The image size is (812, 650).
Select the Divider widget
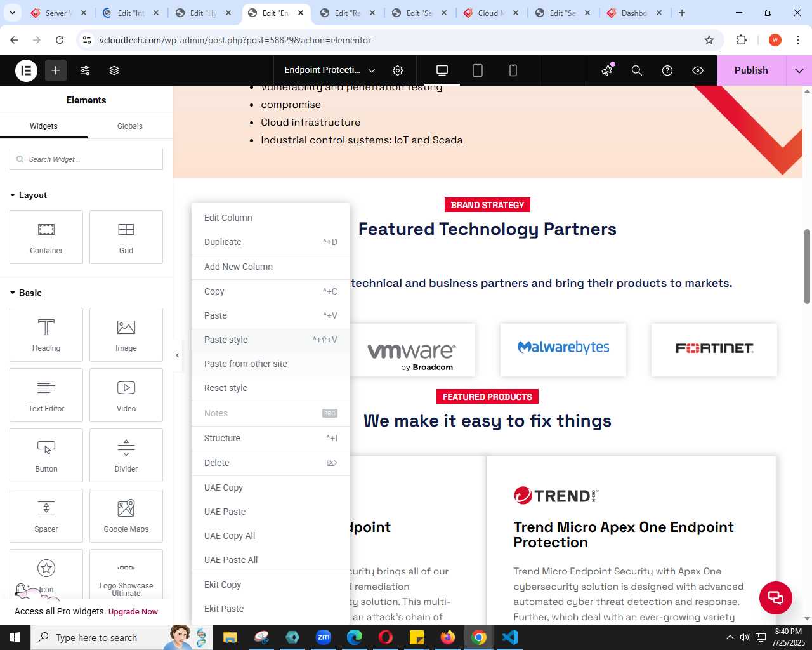(126, 456)
